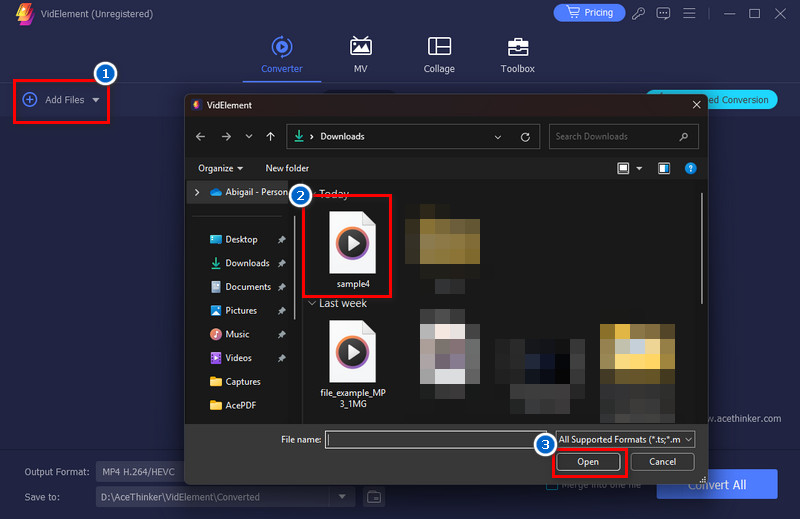
Task: Click the Open button
Action: (588, 462)
